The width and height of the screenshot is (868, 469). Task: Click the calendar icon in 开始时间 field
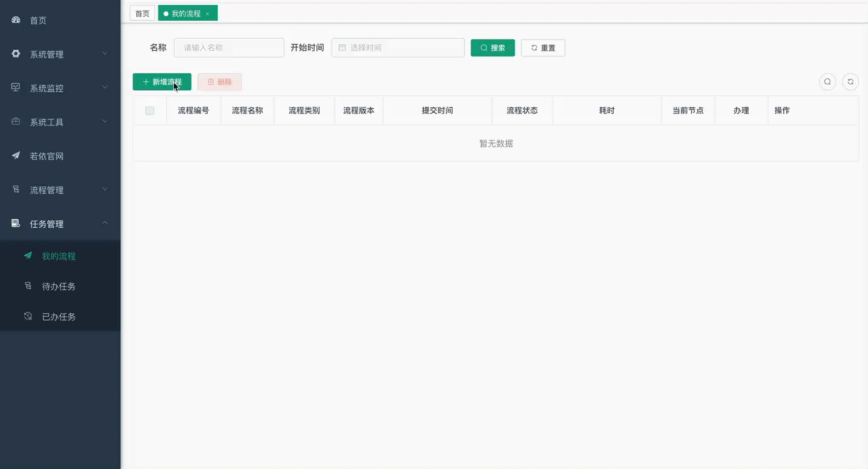click(x=342, y=48)
